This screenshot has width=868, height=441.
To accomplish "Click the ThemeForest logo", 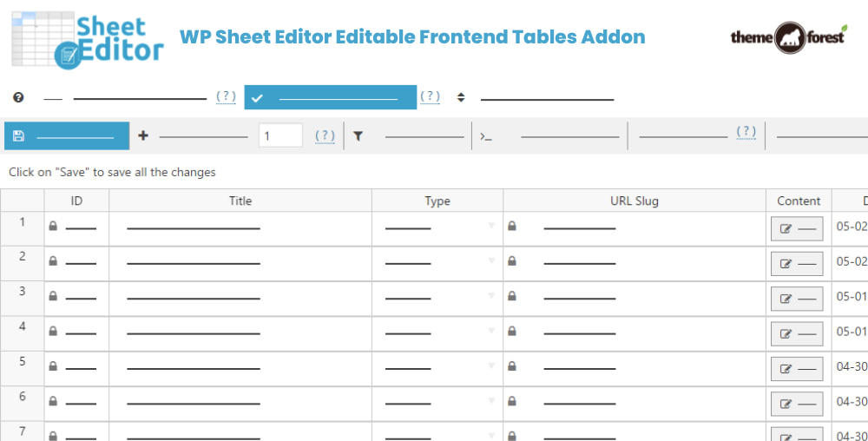I will coord(787,37).
